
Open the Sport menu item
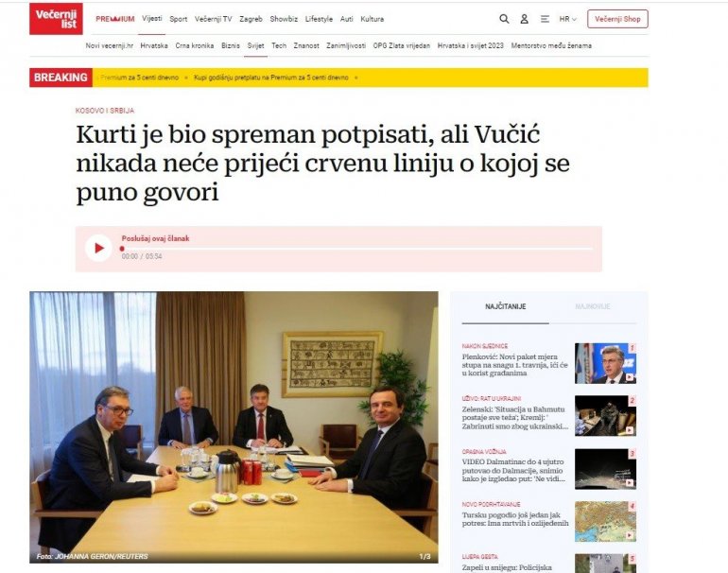pos(179,19)
